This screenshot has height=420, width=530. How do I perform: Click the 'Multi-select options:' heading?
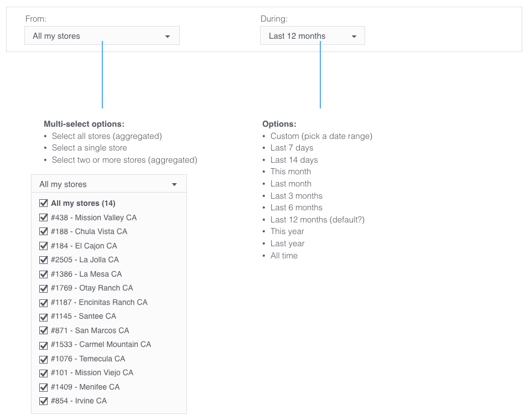point(84,124)
